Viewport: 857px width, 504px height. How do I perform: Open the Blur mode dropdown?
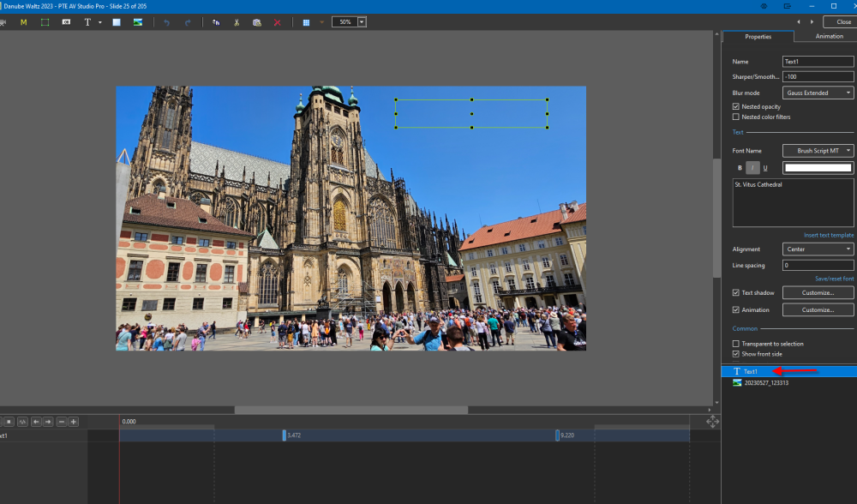(818, 93)
